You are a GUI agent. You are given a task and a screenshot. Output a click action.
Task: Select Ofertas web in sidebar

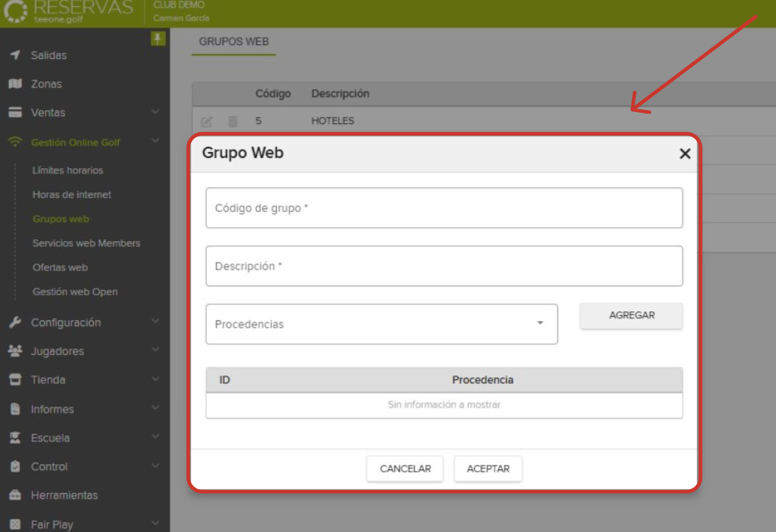60,267
